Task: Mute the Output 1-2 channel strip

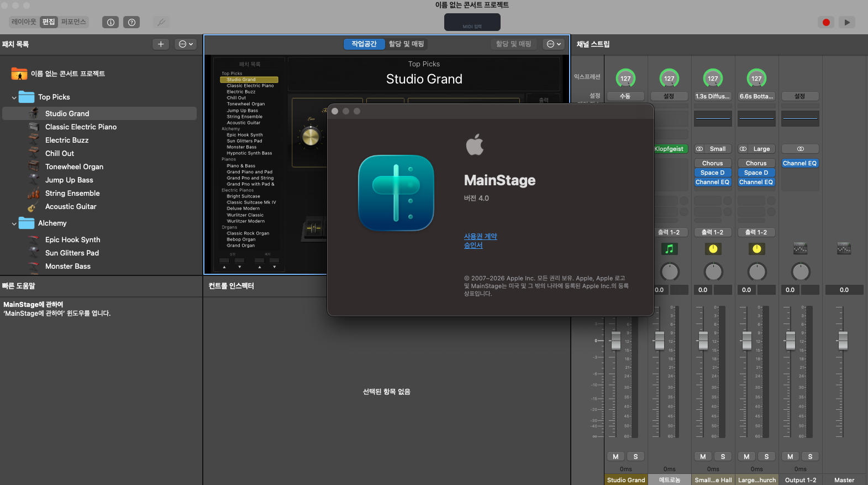Action: pyautogui.click(x=790, y=456)
